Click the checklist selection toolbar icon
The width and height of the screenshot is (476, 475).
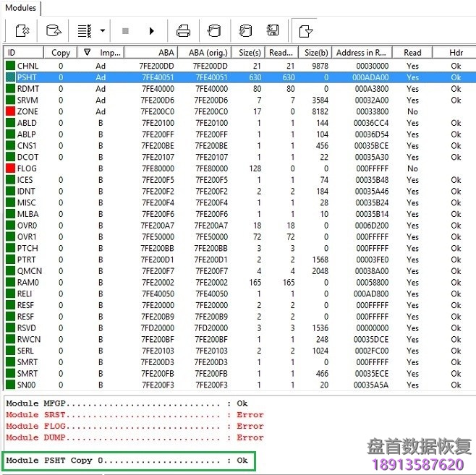tap(85, 30)
